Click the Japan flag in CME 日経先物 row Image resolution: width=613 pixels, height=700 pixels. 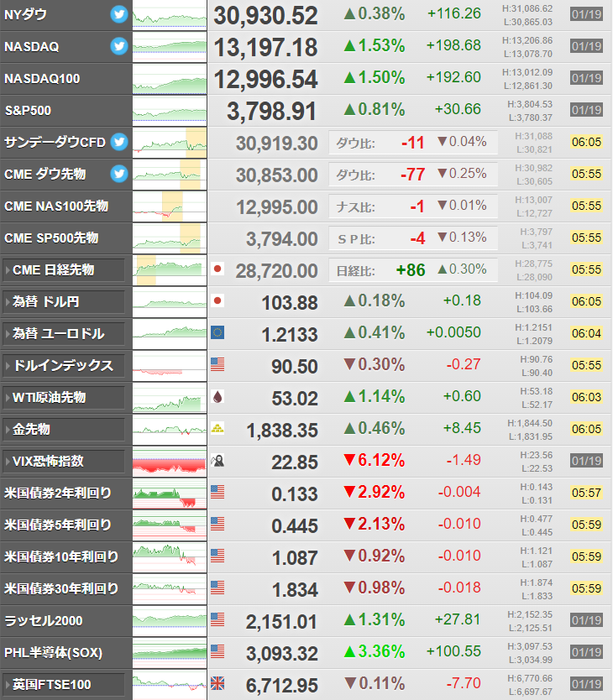[217, 269]
